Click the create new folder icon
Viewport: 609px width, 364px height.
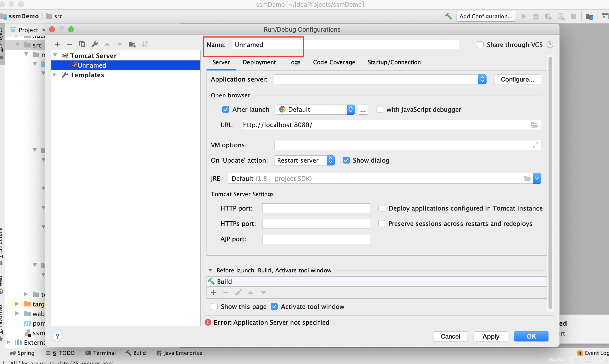(132, 44)
